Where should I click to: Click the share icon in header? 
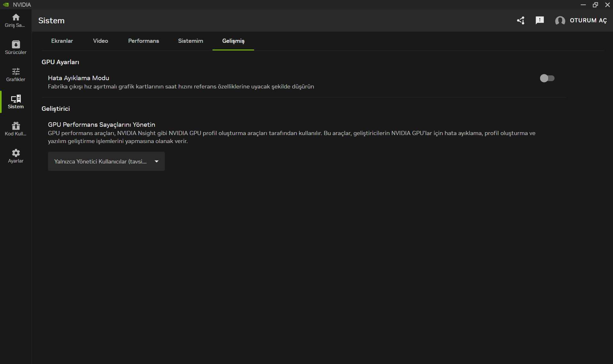521,20
